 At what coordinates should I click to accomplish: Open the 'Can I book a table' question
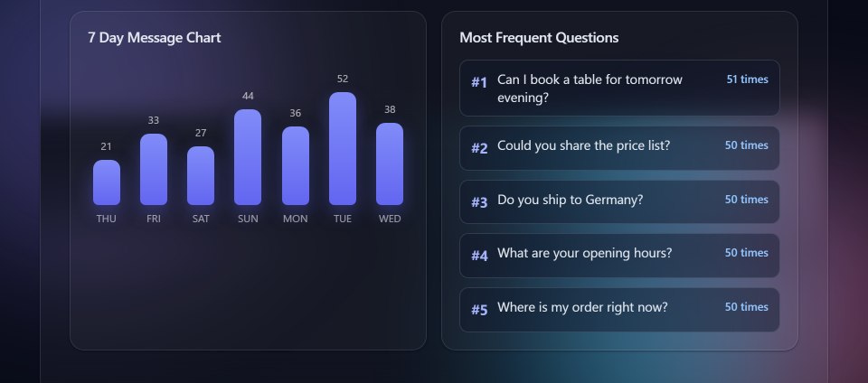(619, 88)
